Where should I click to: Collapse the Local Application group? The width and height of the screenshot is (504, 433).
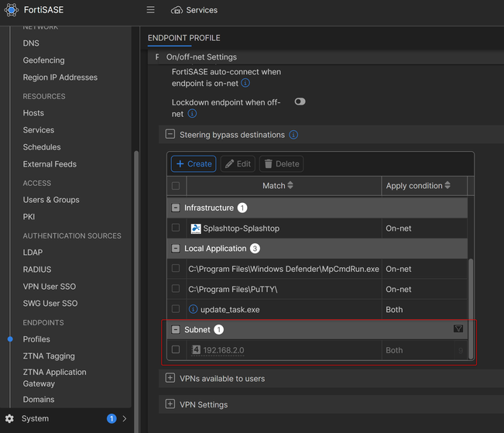pos(176,249)
